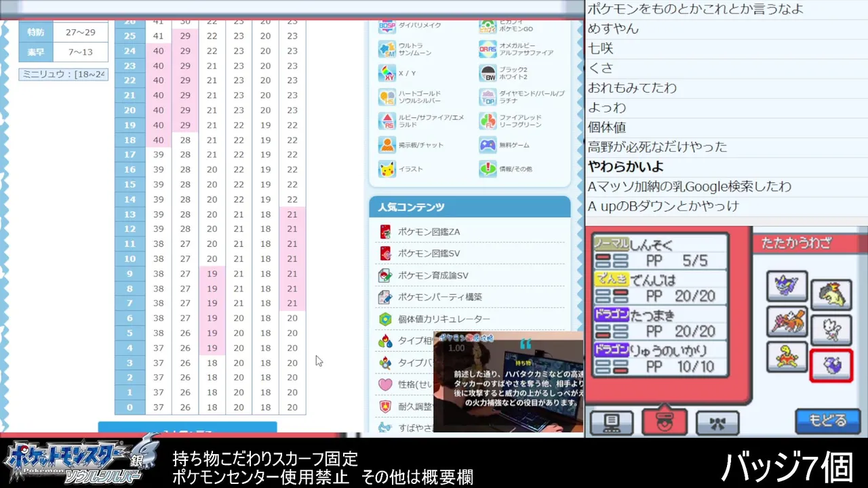Click the 人気コンテンツ section header

point(469,207)
